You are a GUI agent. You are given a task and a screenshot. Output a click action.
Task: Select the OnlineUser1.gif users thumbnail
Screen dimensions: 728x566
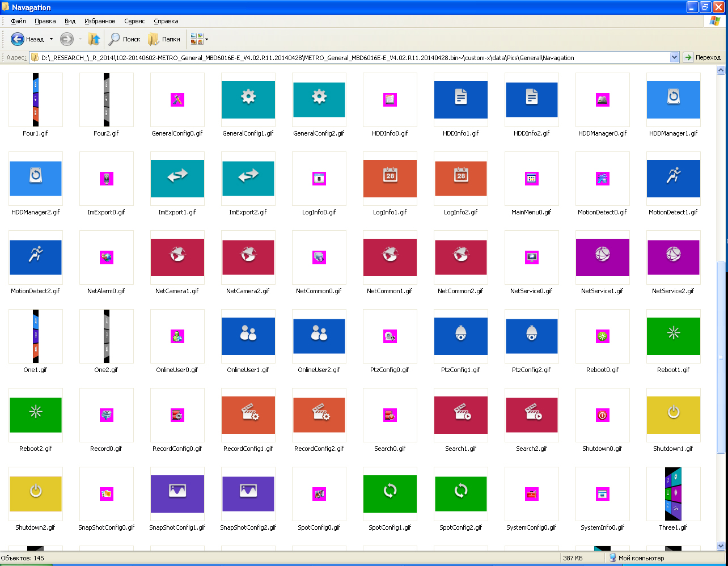click(x=248, y=336)
